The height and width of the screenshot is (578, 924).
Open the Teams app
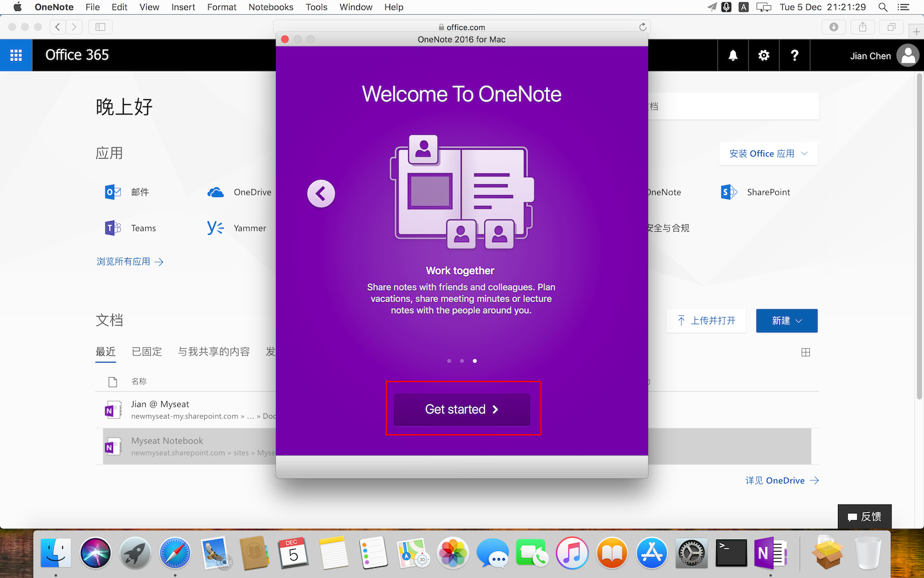[x=130, y=228]
